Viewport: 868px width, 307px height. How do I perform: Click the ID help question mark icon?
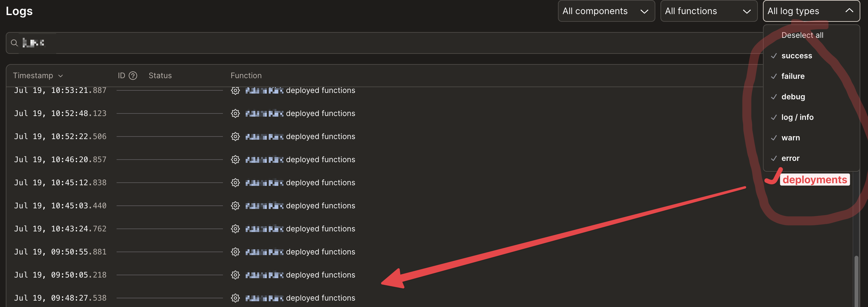point(133,76)
